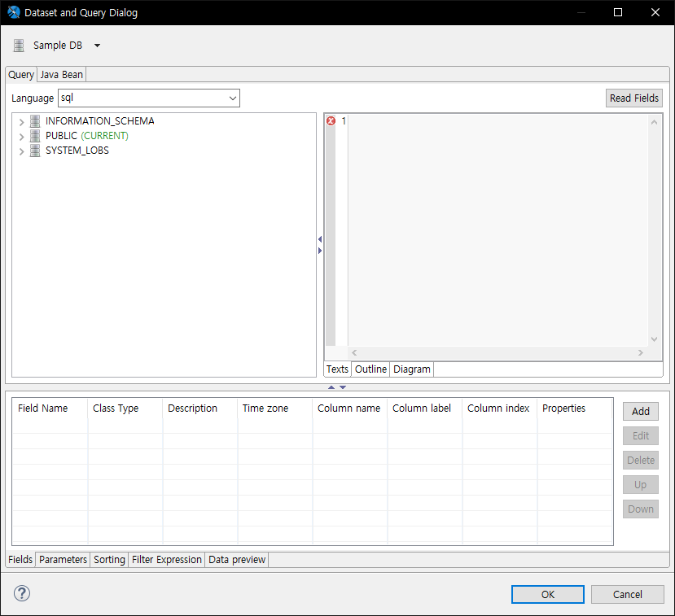
Task: Click the Down button
Action: (x=641, y=509)
